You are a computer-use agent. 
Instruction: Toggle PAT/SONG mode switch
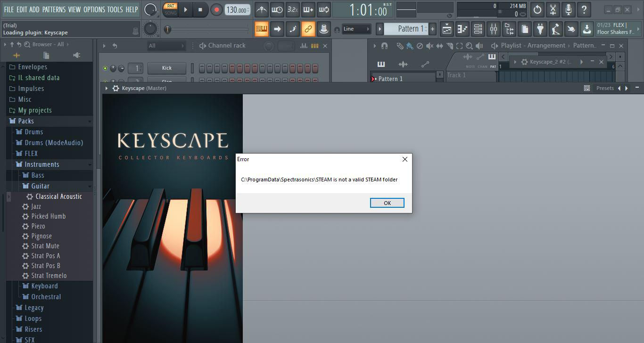[171, 9]
